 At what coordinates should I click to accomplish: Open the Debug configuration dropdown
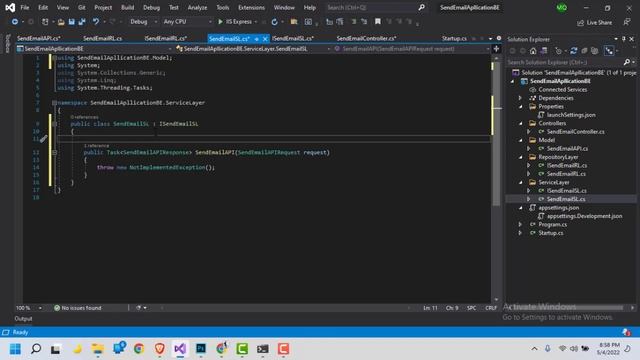(x=142, y=22)
